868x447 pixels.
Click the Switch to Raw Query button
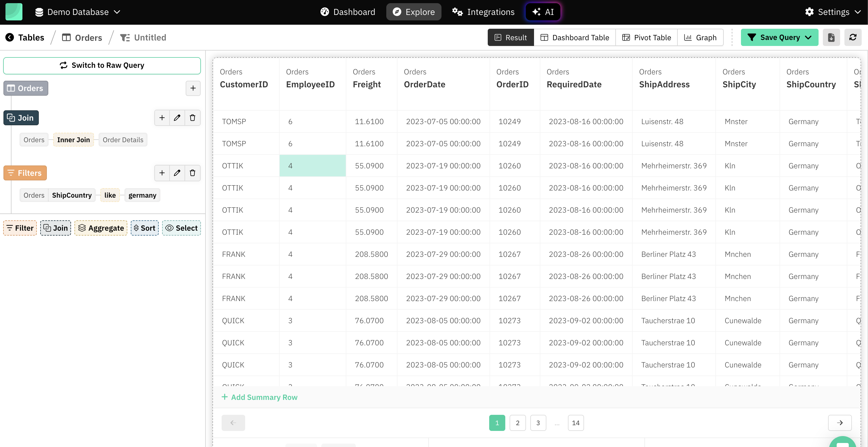point(102,65)
